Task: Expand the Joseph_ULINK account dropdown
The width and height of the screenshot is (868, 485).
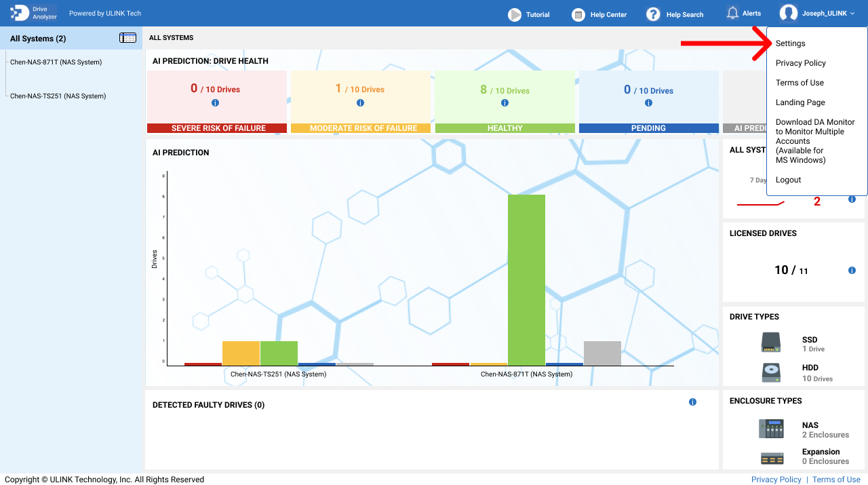Action: click(817, 13)
